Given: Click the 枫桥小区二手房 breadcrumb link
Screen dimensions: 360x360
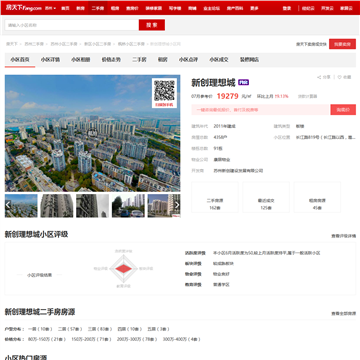Looking at the screenshot, I should click(131, 44).
